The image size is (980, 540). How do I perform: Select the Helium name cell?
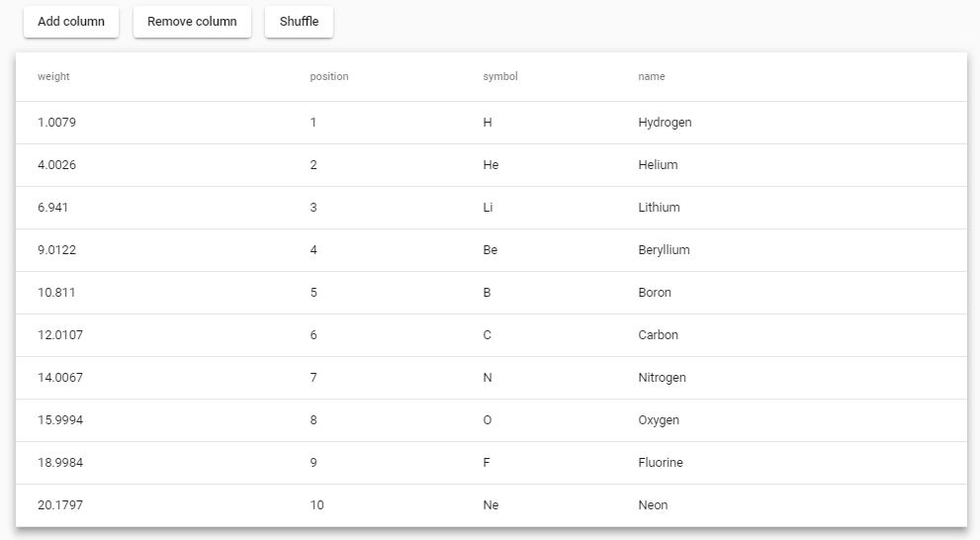click(658, 165)
